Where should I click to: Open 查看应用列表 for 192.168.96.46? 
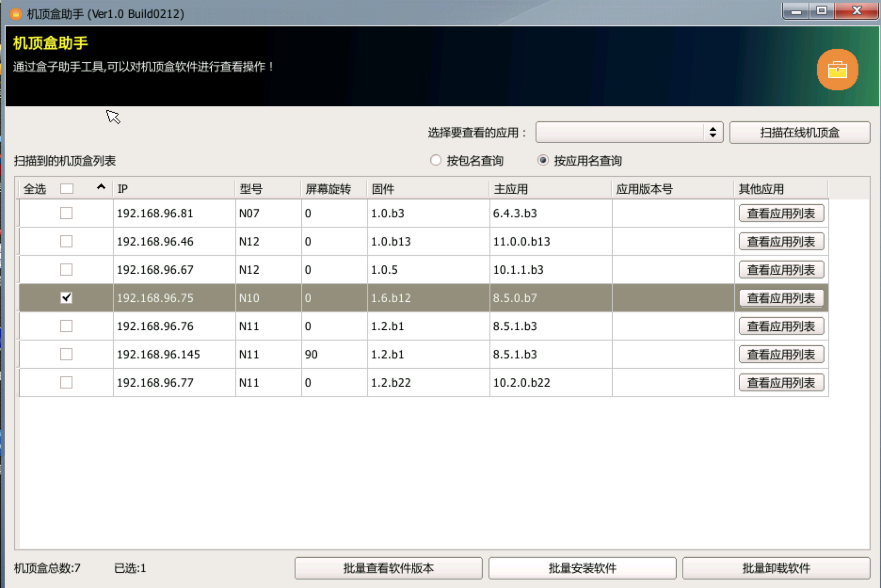pyautogui.click(x=781, y=241)
